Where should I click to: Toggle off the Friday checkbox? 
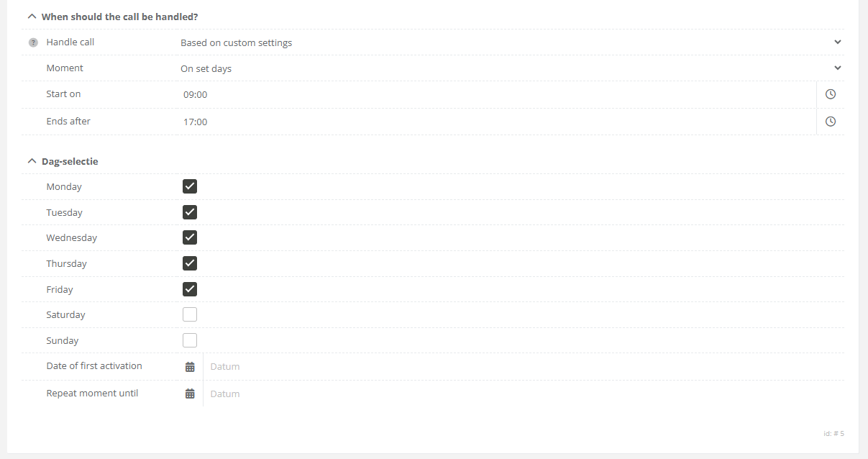(190, 289)
